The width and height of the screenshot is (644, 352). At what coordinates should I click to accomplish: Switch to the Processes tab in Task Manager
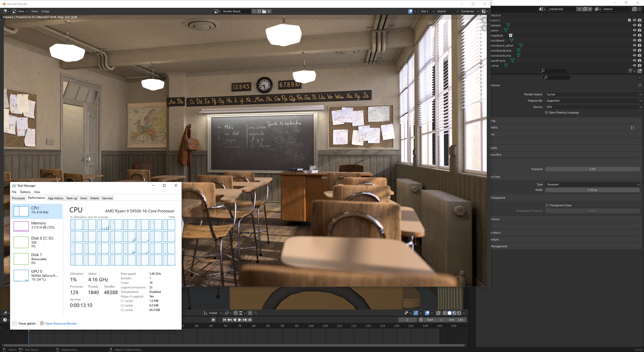coord(18,198)
